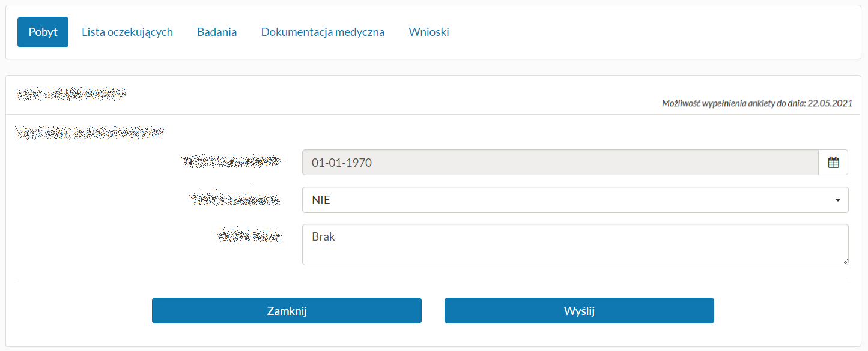This screenshot has height=351, width=868.
Task: Open the dropdown arrow on the NIE selector
Action: tap(838, 199)
